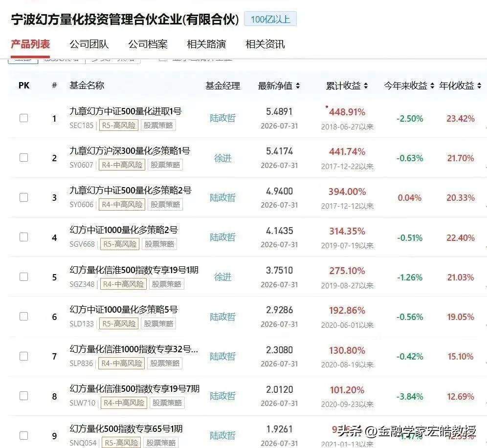Open fund 九章幻方中证500量化进取1号

(126, 111)
